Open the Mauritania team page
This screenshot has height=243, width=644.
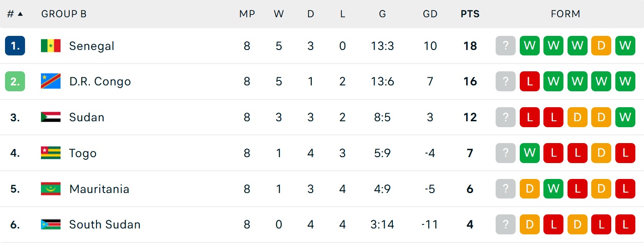tap(99, 189)
